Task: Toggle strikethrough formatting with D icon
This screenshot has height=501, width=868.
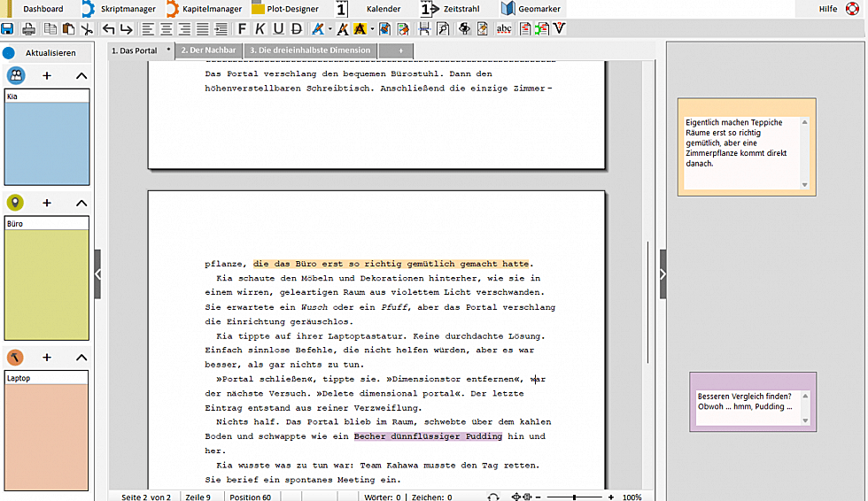Action: click(296, 28)
